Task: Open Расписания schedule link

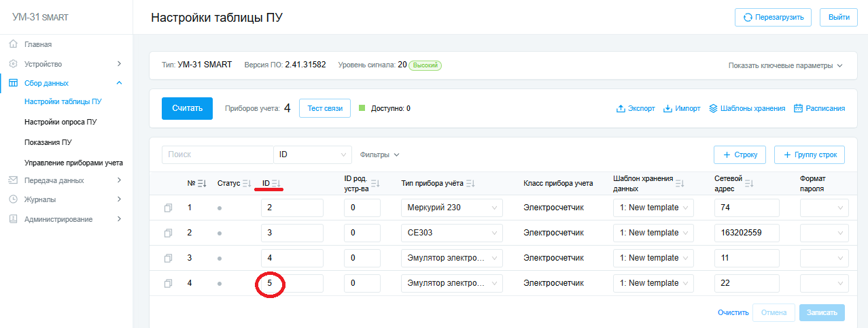Action: point(819,108)
